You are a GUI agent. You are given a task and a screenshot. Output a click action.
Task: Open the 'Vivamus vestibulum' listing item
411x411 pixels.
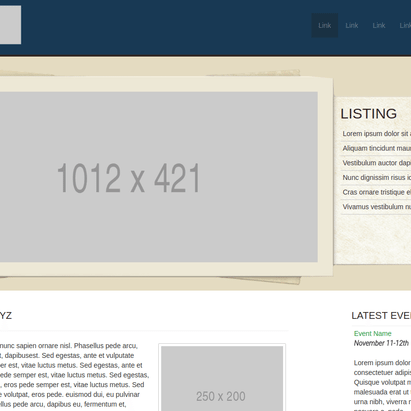[376, 207]
